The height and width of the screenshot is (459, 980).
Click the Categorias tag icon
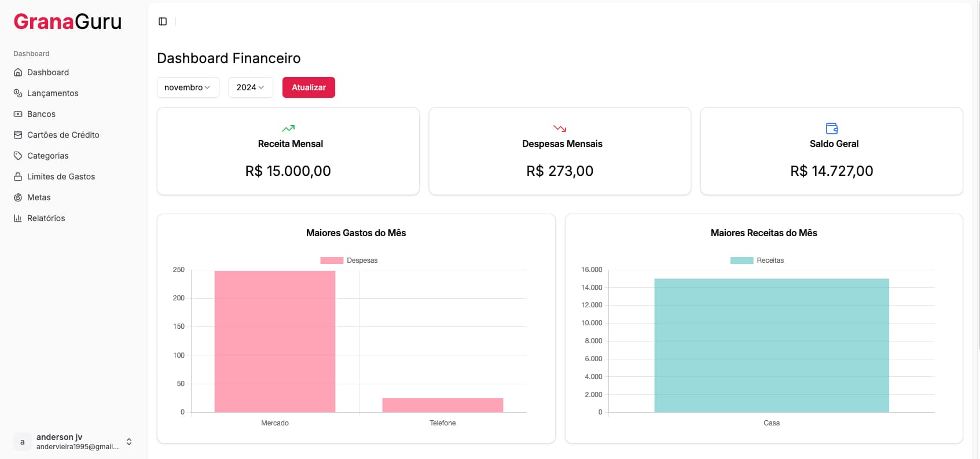pyautogui.click(x=18, y=156)
